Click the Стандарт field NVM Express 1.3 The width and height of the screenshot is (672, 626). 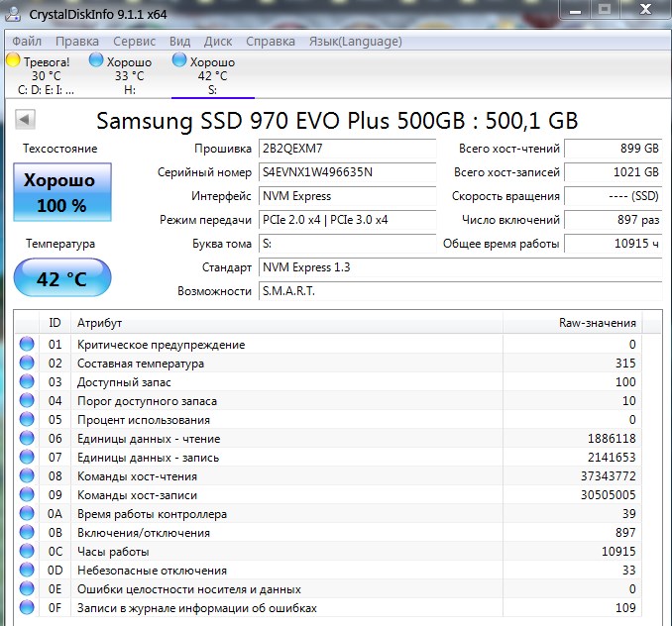click(x=461, y=267)
